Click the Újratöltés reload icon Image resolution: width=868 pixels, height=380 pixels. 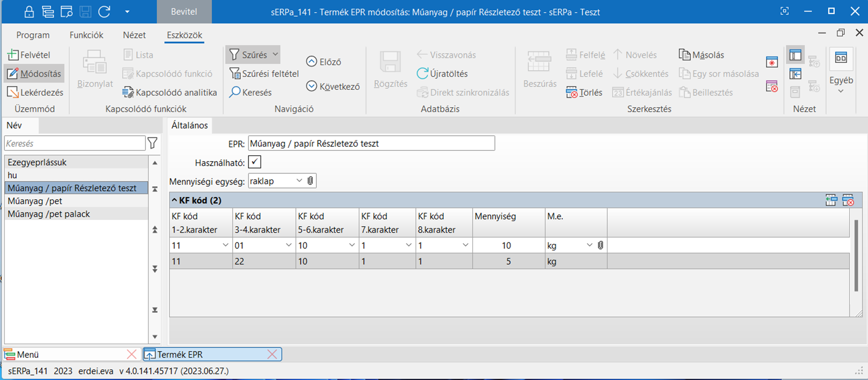point(422,73)
